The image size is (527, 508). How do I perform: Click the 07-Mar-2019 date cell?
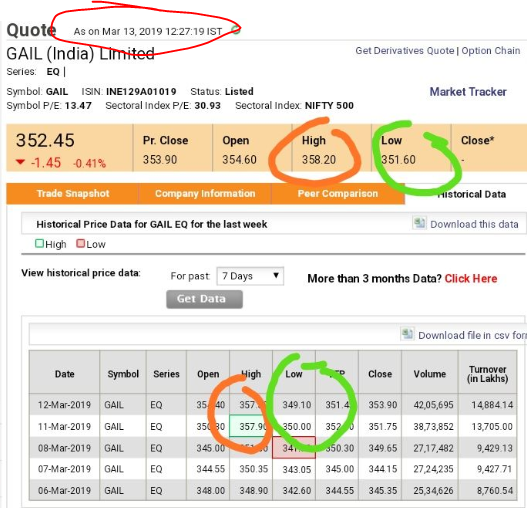[x=64, y=469]
